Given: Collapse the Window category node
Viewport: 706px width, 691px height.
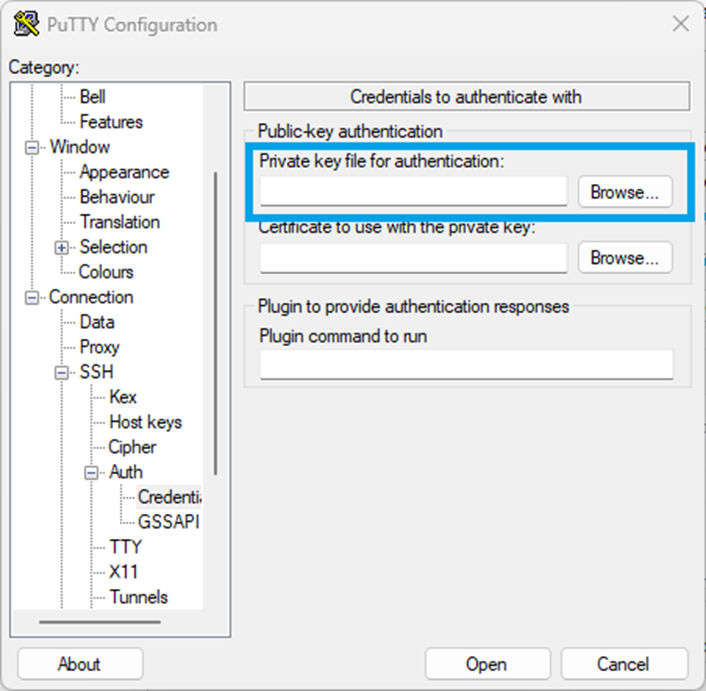Looking at the screenshot, I should 32,148.
